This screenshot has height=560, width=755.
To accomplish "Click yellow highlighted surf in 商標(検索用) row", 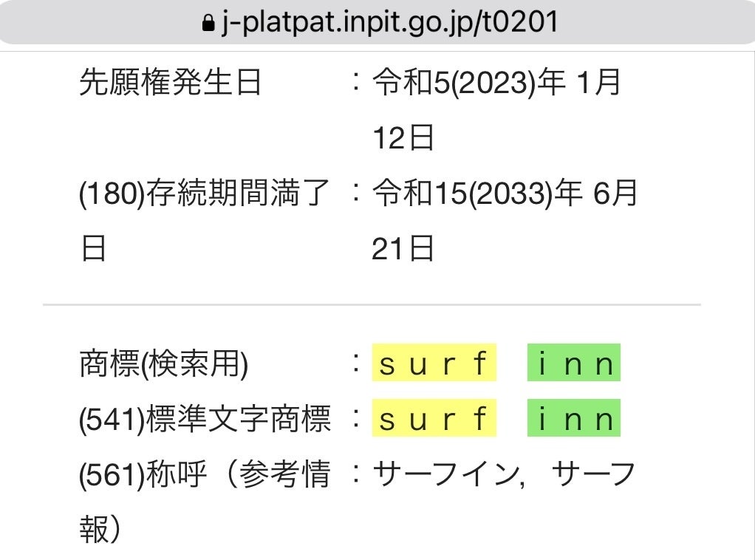I will (434, 364).
